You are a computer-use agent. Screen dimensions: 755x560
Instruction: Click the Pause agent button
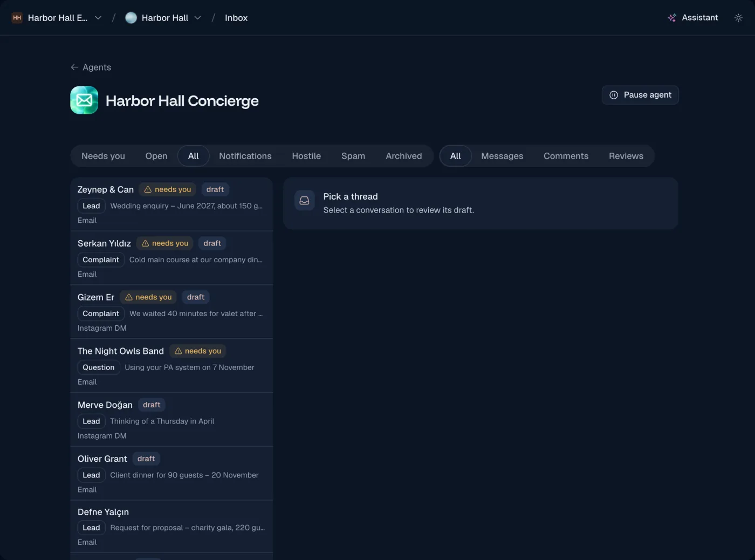[640, 95]
